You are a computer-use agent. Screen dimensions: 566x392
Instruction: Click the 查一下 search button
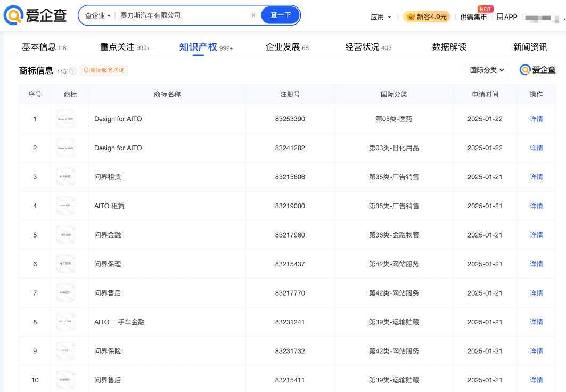281,15
